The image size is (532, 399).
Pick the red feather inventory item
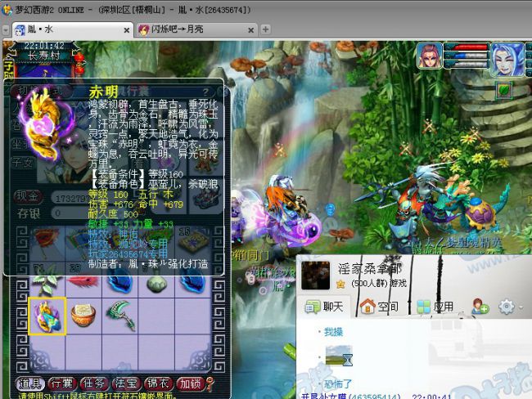pos(83,282)
